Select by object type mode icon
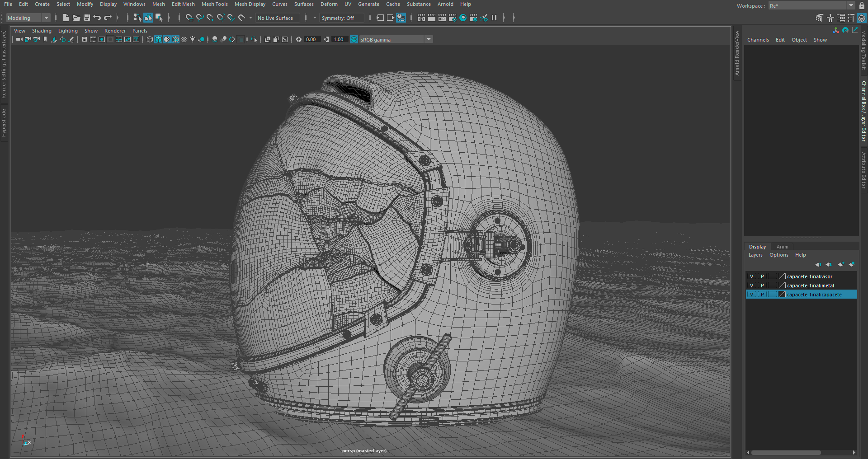The width and height of the screenshot is (868, 459). click(x=148, y=18)
